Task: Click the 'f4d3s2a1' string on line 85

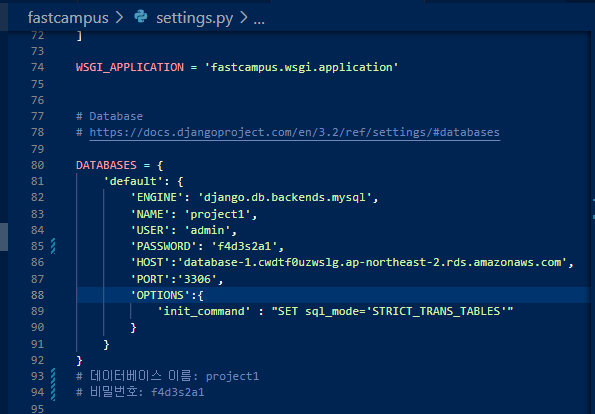Action: [x=244, y=246]
